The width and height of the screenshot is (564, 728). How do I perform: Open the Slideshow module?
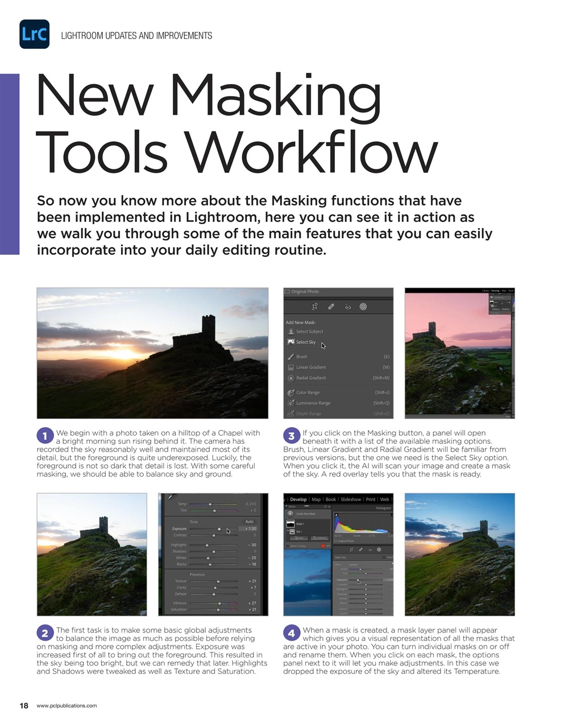[351, 499]
